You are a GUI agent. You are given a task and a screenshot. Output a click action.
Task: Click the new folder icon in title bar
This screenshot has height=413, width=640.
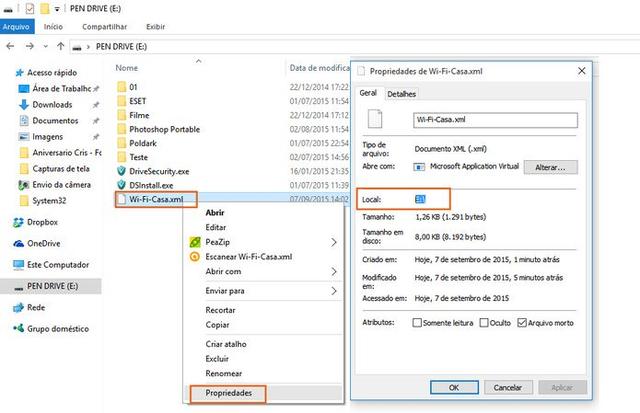tap(44, 8)
